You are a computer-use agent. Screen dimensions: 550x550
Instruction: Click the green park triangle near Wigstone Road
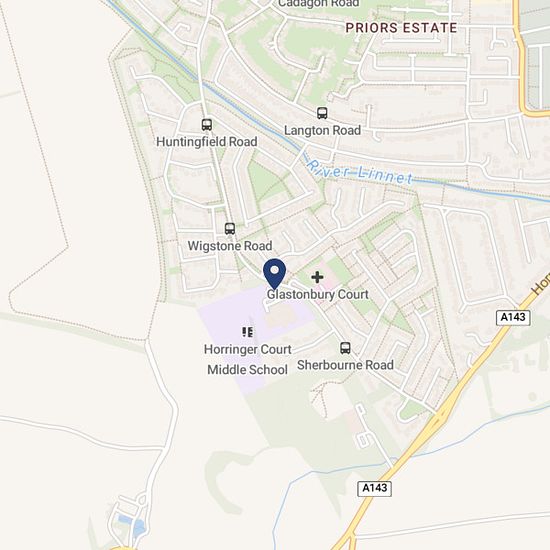[264, 183]
